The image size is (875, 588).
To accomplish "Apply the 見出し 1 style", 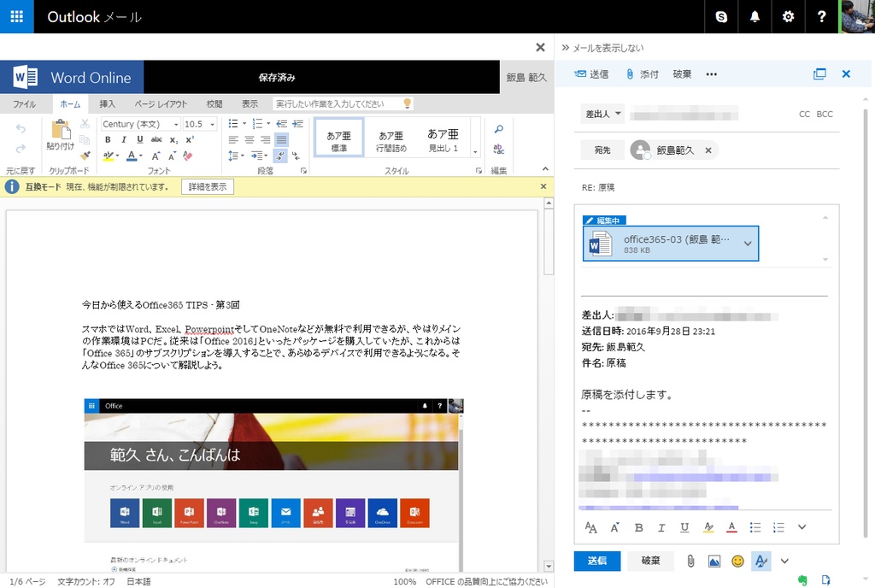I will (x=443, y=139).
